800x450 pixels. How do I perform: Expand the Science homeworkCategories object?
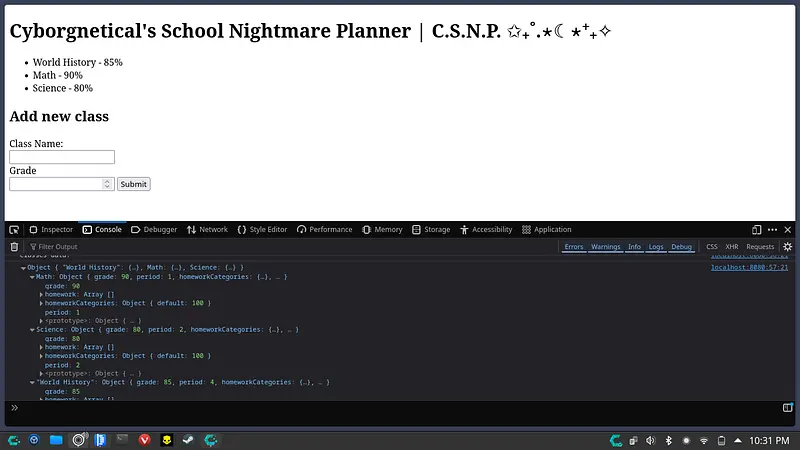click(41, 355)
